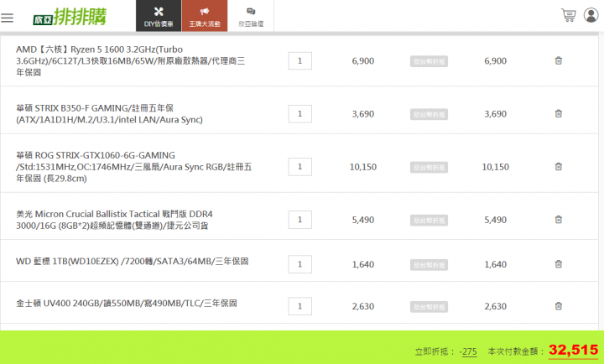This screenshot has height=364, width=604.
Task: Delete the 金士頓 UV400 240GB row
Action: coord(558,306)
